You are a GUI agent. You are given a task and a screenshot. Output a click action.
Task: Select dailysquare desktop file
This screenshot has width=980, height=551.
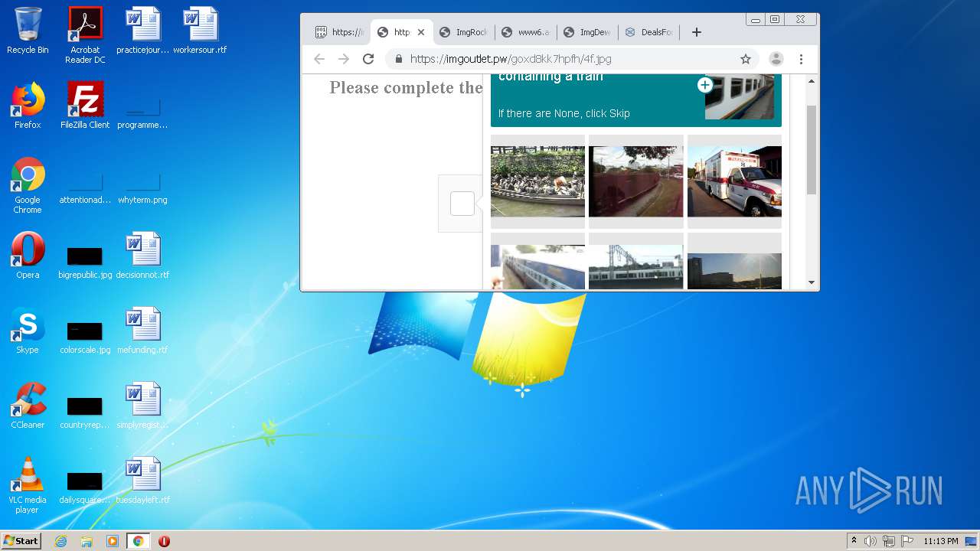click(x=85, y=487)
